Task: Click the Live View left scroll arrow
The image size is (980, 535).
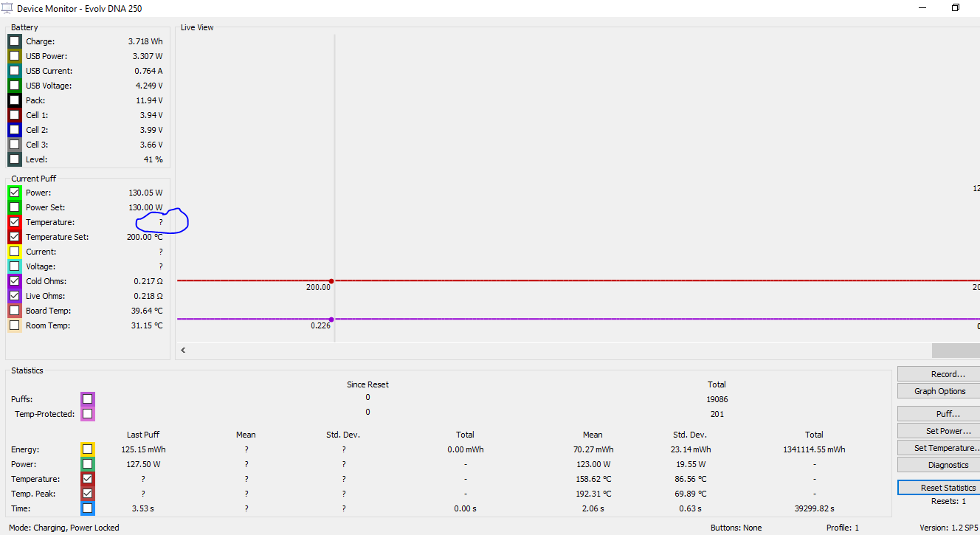Action: click(183, 351)
